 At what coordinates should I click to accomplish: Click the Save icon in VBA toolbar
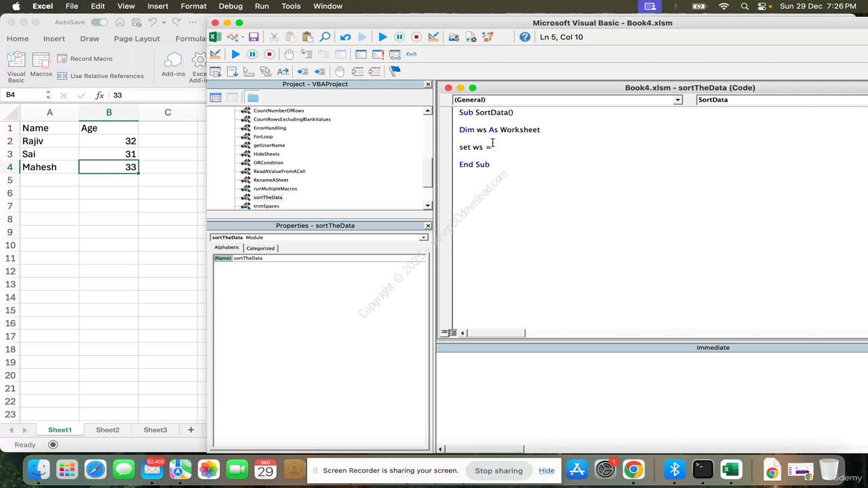[254, 37]
